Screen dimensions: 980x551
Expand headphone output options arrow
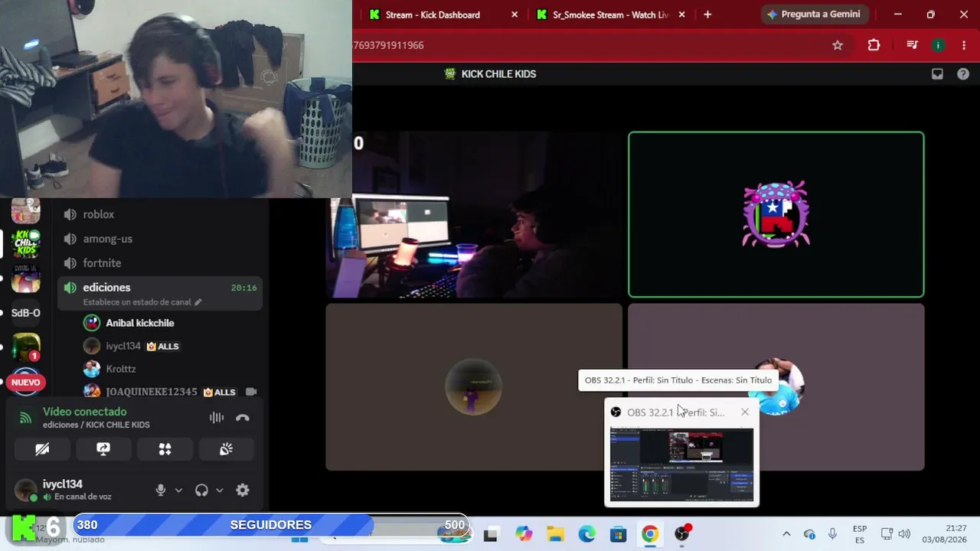click(219, 491)
